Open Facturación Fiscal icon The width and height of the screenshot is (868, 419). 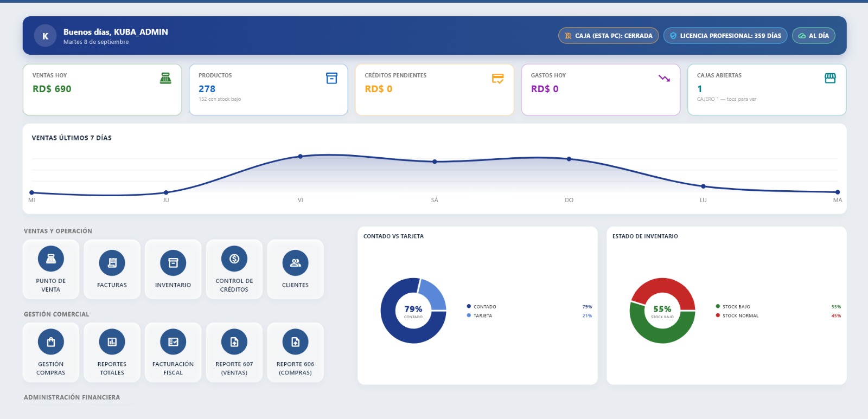[173, 342]
